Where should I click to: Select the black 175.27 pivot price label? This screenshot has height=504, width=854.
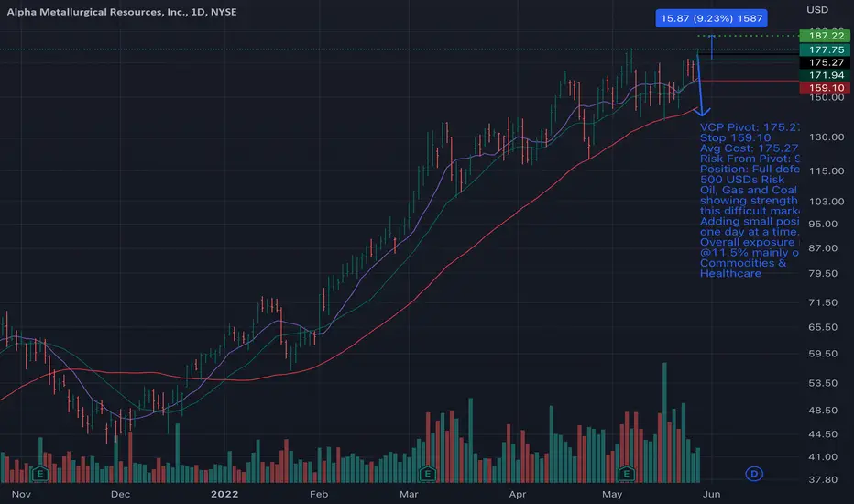825,62
